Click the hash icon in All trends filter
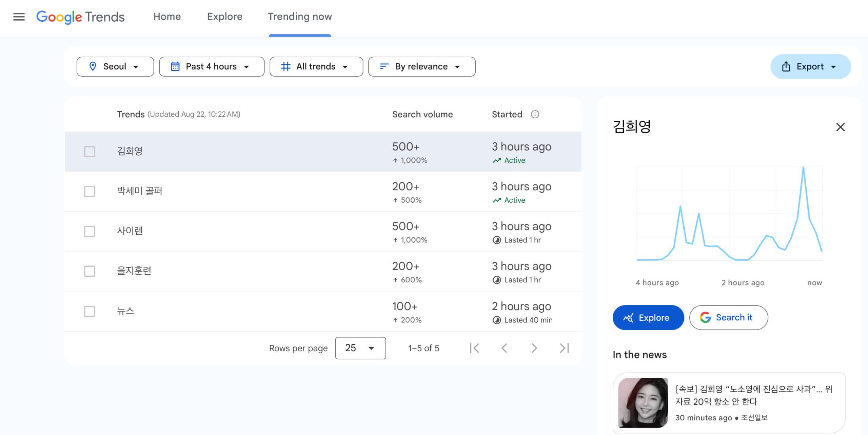 tap(285, 66)
